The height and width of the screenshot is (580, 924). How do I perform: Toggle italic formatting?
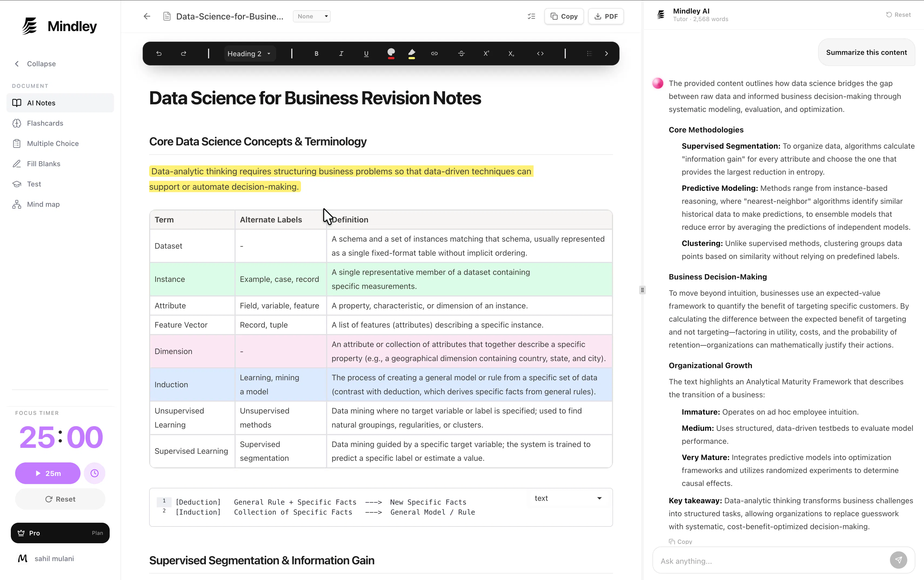click(341, 54)
